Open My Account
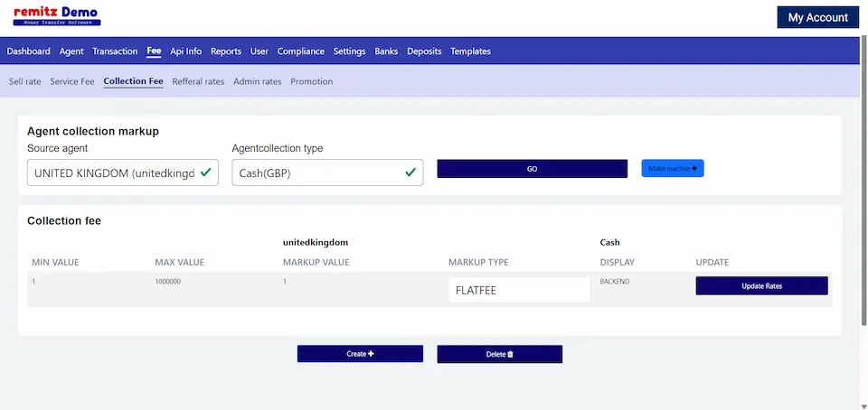Image resolution: width=868 pixels, height=410 pixels. pos(817,17)
